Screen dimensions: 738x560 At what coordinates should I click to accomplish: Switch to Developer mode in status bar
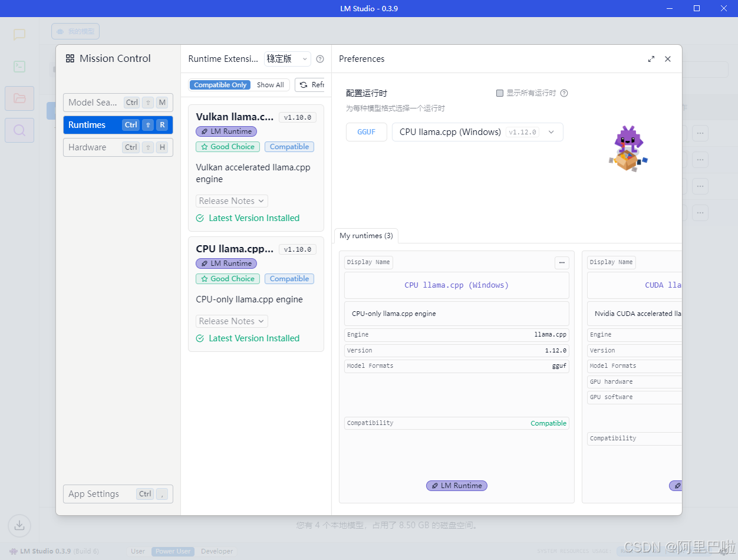(217, 551)
